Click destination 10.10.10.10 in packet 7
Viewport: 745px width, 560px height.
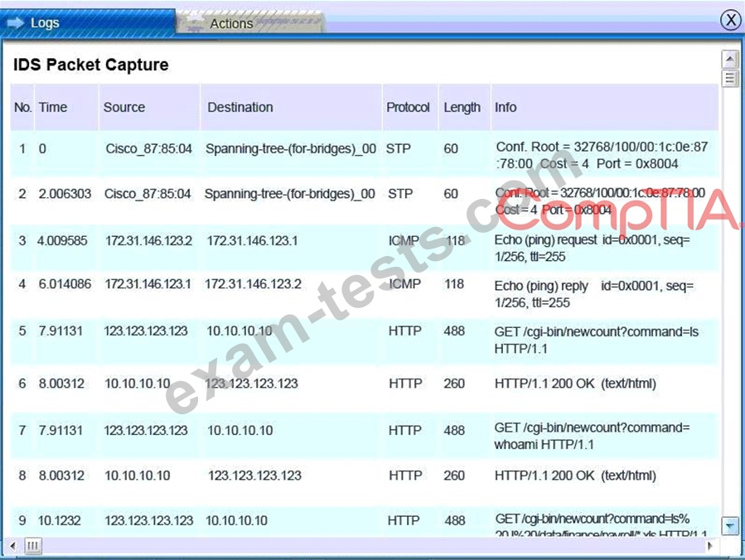(x=240, y=430)
